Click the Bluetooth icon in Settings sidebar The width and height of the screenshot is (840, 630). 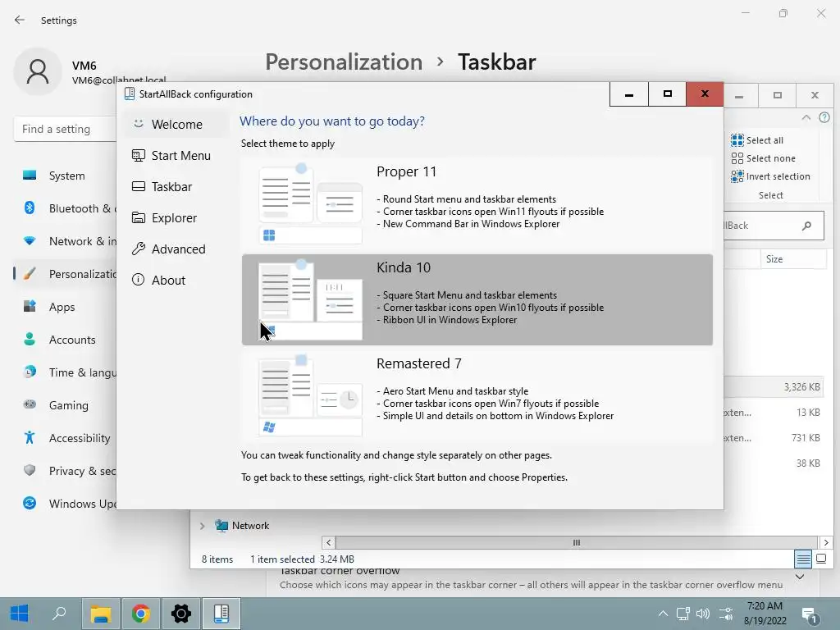(30, 208)
